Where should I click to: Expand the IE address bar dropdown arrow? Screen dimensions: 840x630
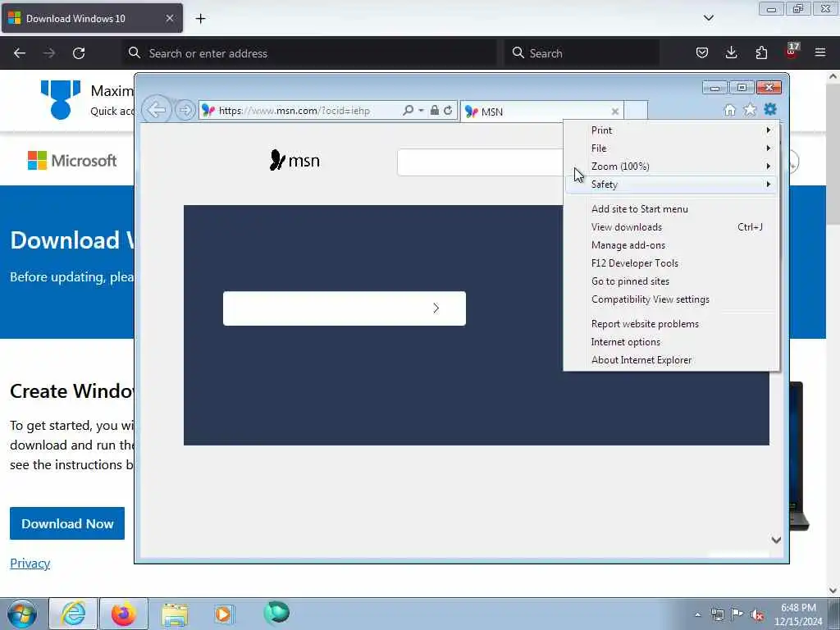[x=421, y=111]
